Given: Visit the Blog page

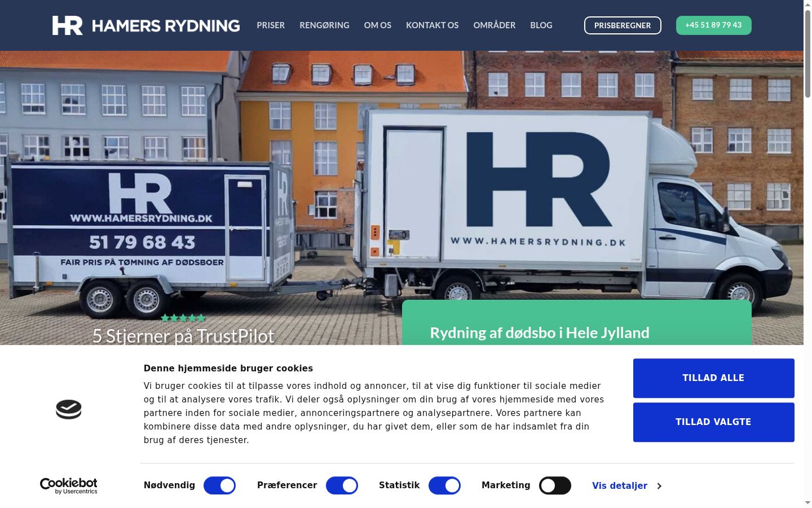Looking at the screenshot, I should coord(541,25).
